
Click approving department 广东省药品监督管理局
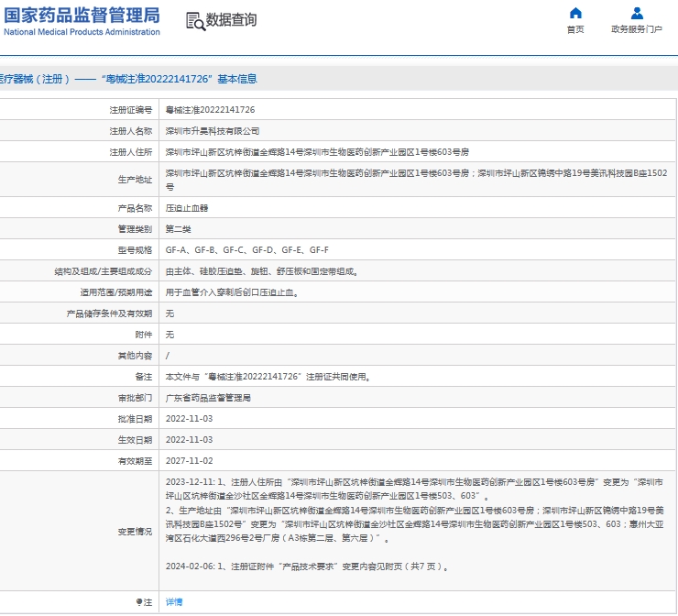(208, 398)
